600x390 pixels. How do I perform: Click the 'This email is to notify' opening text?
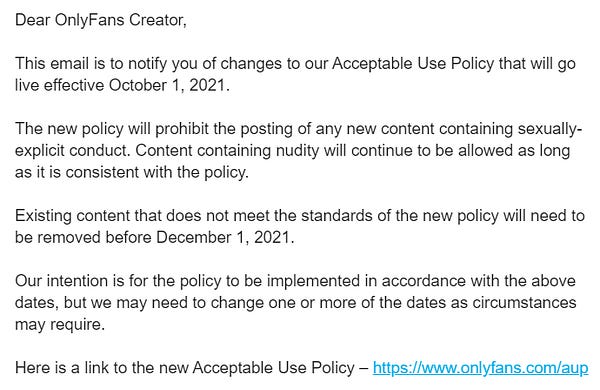tap(91, 64)
